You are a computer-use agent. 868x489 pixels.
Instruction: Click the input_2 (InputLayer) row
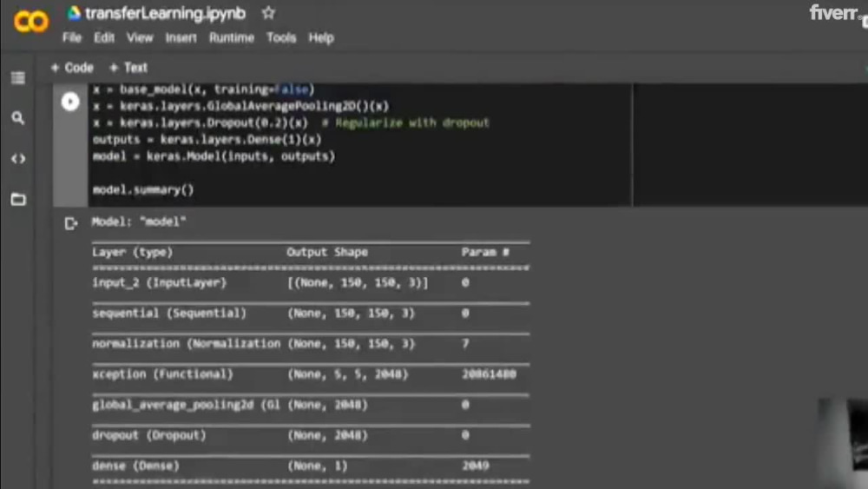311,282
